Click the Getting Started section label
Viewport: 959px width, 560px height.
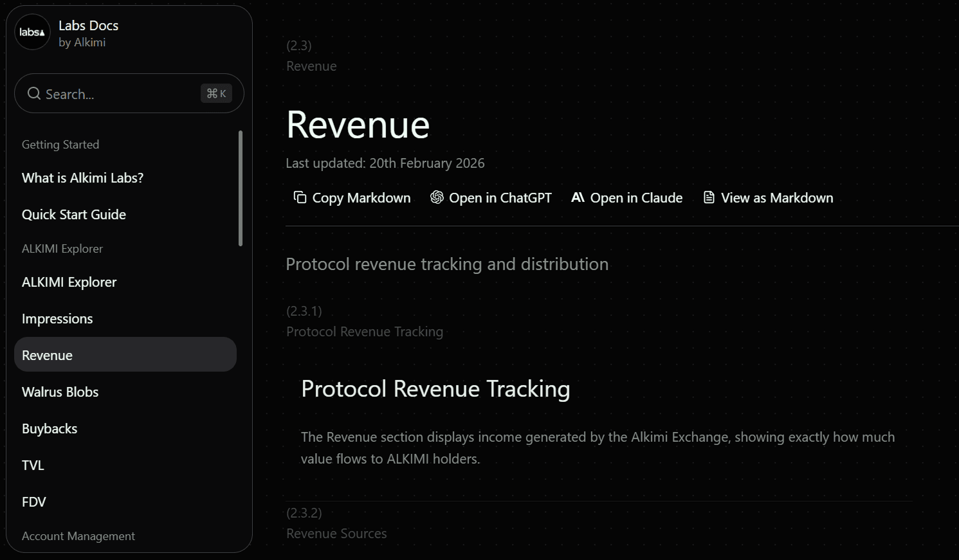click(x=60, y=145)
